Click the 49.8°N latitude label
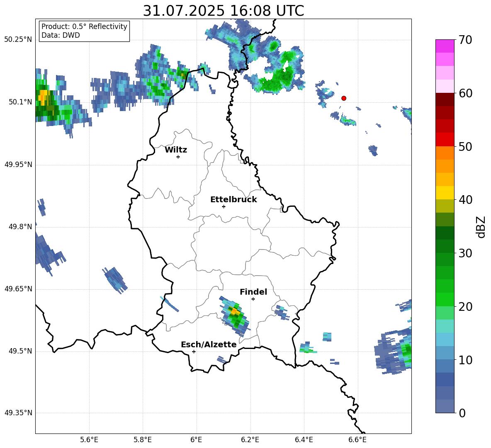 pyautogui.click(x=20, y=227)
